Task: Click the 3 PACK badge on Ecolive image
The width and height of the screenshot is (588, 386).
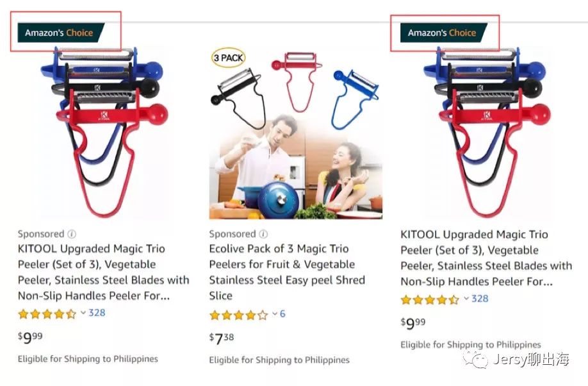Action: (229, 58)
